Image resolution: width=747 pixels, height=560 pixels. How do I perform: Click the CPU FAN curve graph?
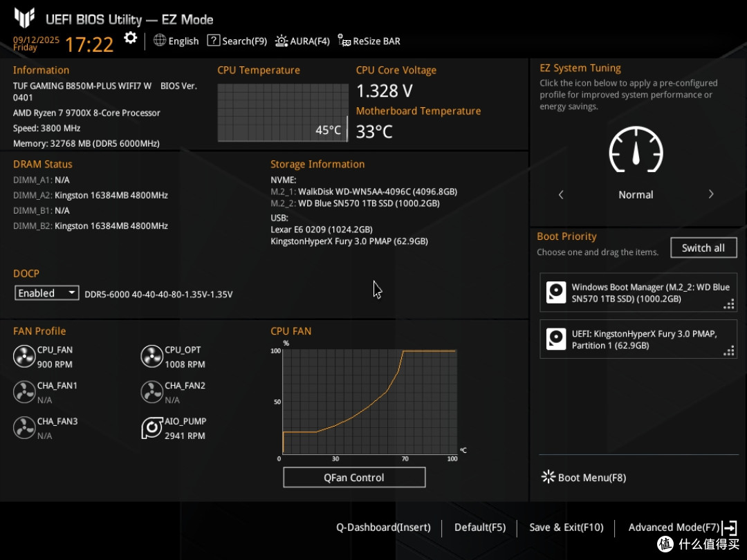(x=369, y=402)
